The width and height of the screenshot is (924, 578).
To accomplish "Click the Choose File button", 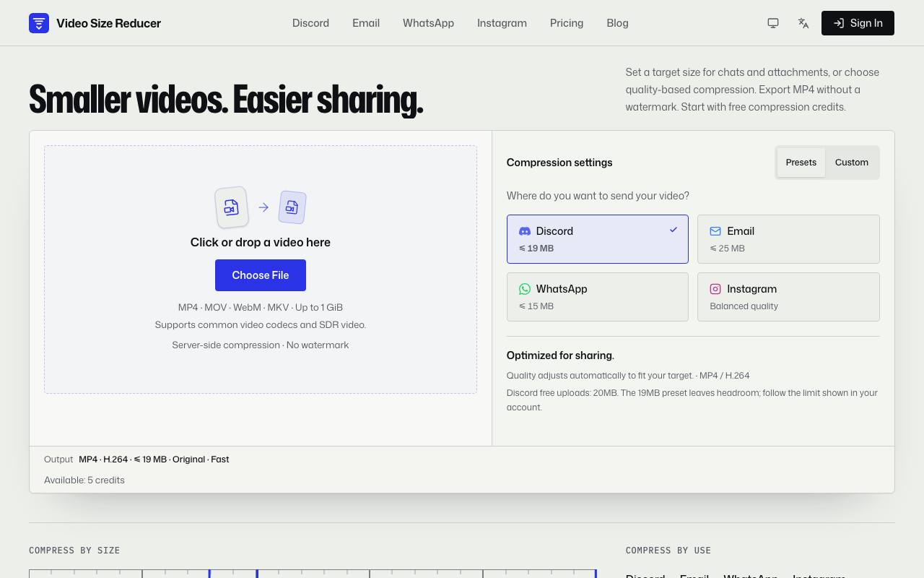I will click(261, 275).
